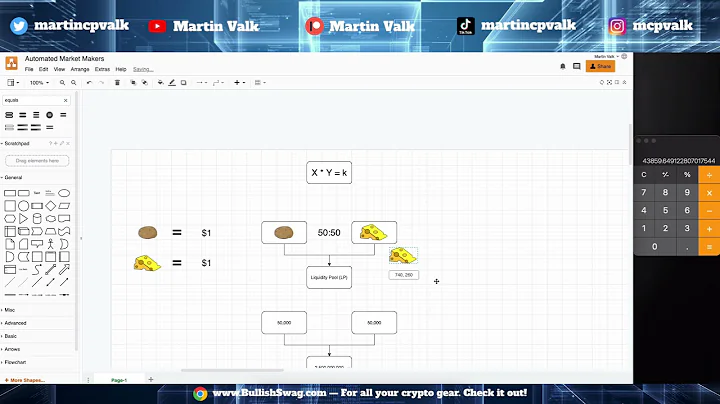The image size is (720, 404).
Task: Select the cylinder shape in General
Action: click(x=37, y=219)
